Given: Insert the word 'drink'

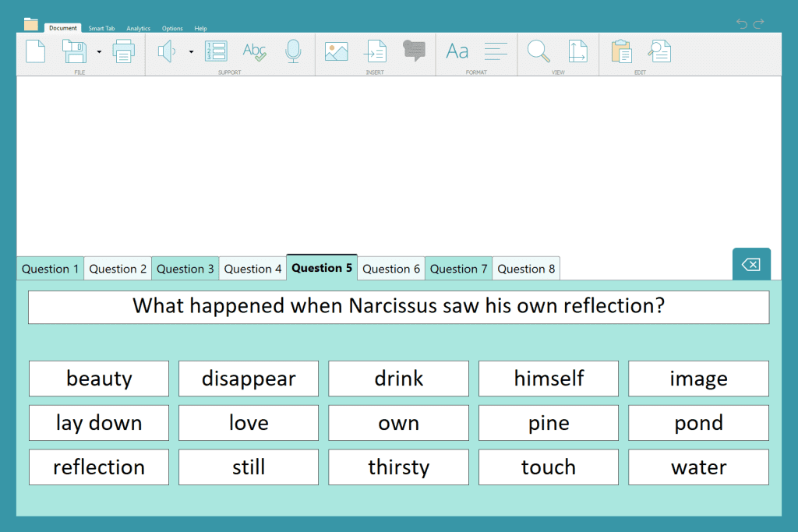Looking at the screenshot, I should pos(398,379).
